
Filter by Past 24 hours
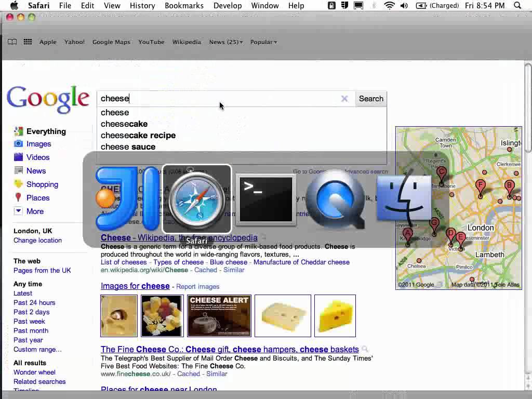point(34,303)
